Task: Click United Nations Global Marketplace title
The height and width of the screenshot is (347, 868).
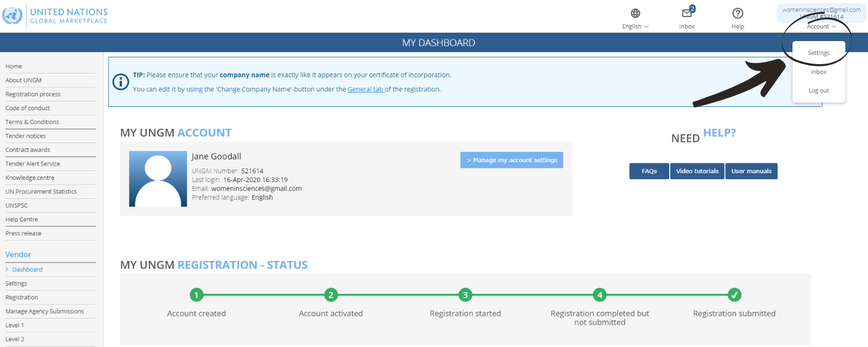Action: [69, 15]
